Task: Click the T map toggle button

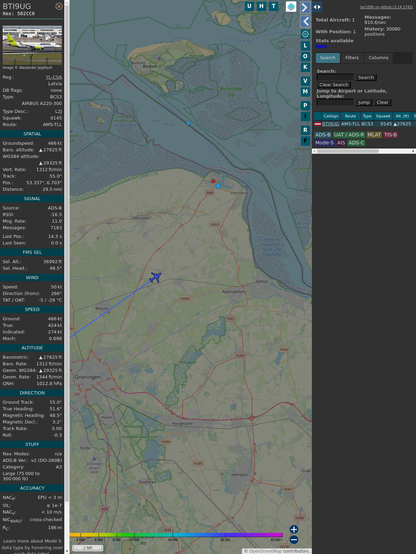Action: coord(273,6)
